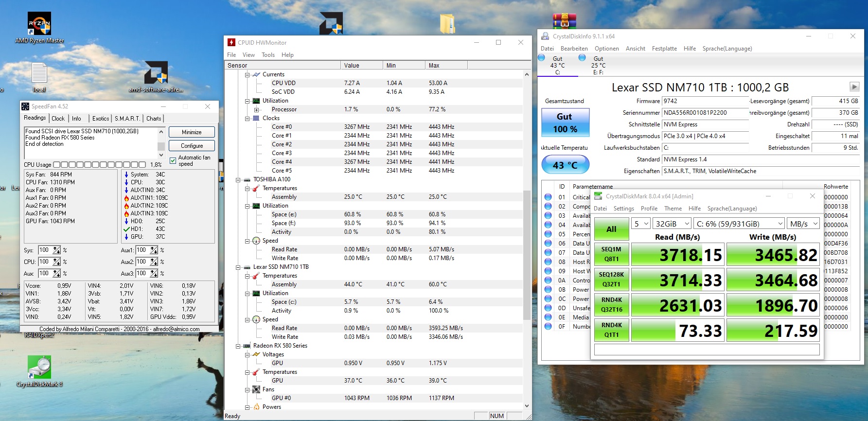868x421 pixels.
Task: Click SpeedFan log box scroll down arrow
Action: [161, 155]
